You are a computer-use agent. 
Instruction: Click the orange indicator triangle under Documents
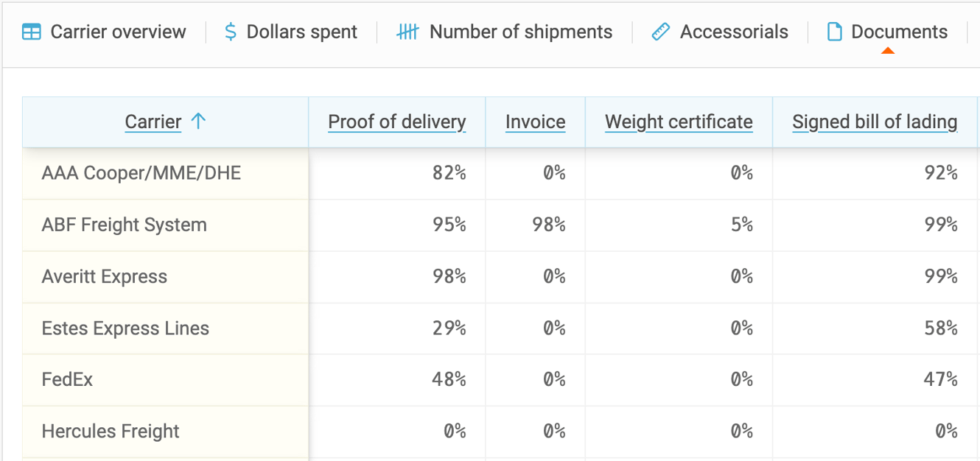[887, 52]
